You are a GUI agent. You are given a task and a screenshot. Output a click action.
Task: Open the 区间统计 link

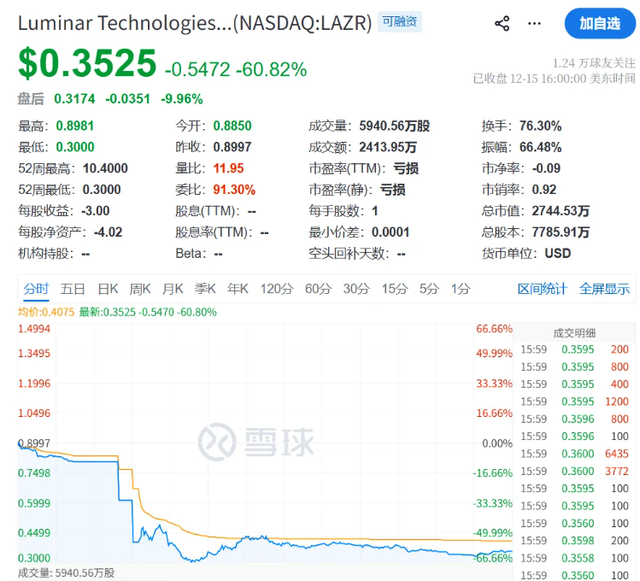click(x=541, y=289)
